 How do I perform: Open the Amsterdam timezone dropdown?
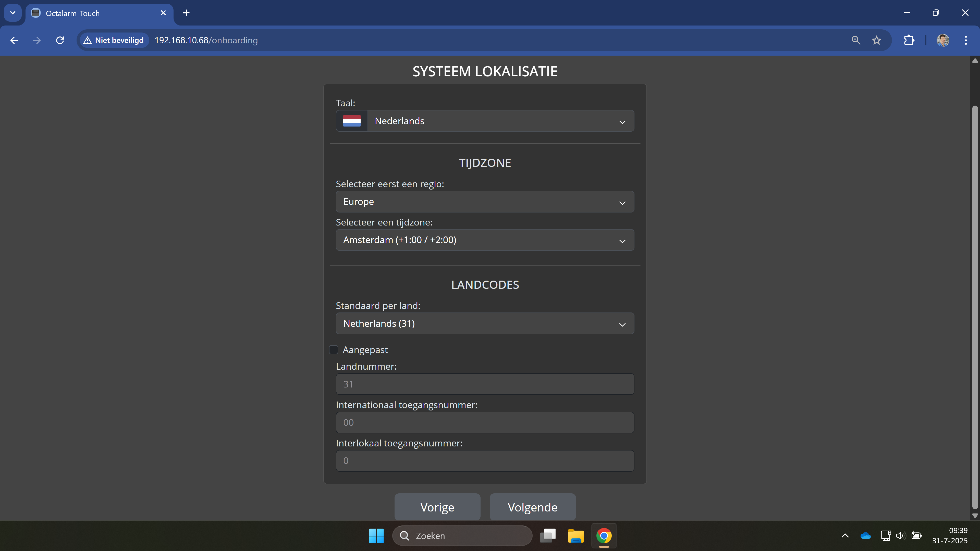click(x=485, y=240)
